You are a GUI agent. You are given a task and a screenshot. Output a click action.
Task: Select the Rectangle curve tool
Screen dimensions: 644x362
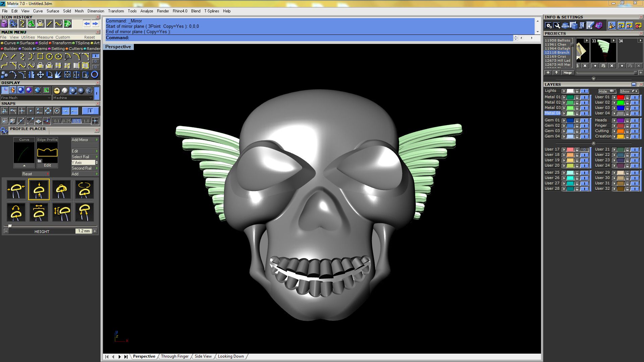coord(40,56)
